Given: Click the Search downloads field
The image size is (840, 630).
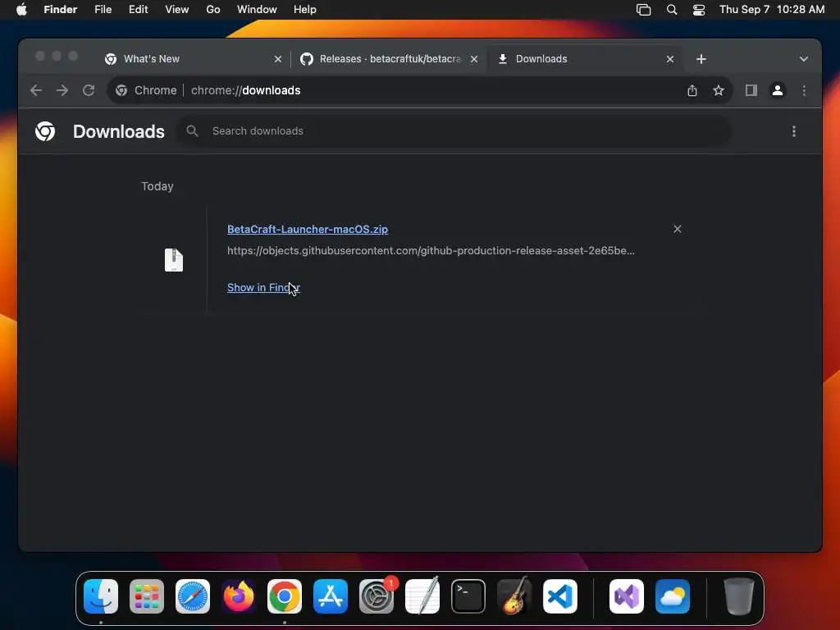Looking at the screenshot, I should tap(454, 131).
